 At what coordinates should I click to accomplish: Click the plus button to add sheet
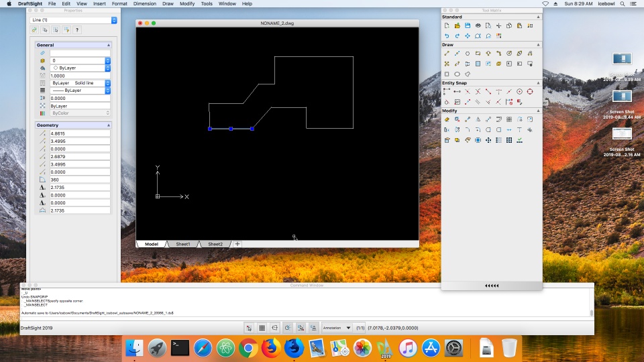237,244
